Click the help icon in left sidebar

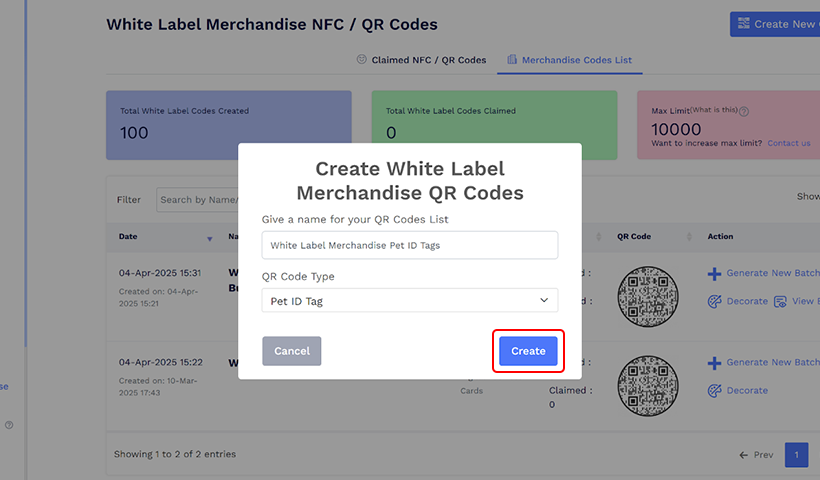click(x=9, y=425)
